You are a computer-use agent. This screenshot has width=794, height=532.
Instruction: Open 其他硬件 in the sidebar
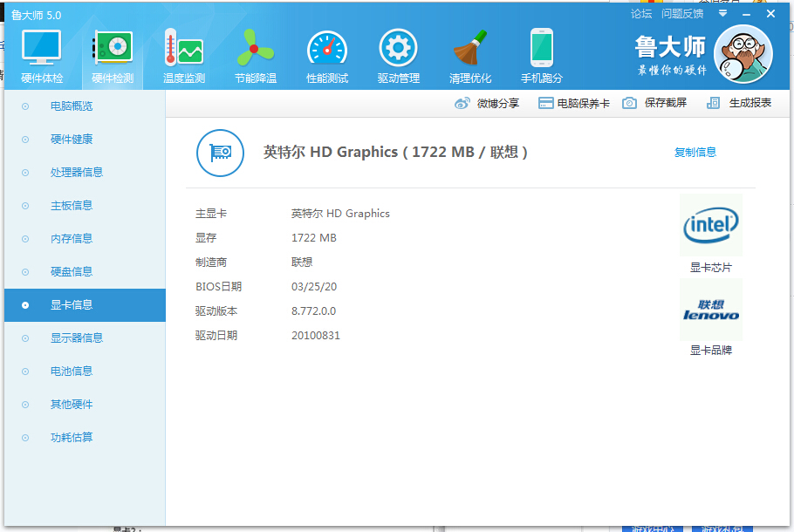pos(85,405)
